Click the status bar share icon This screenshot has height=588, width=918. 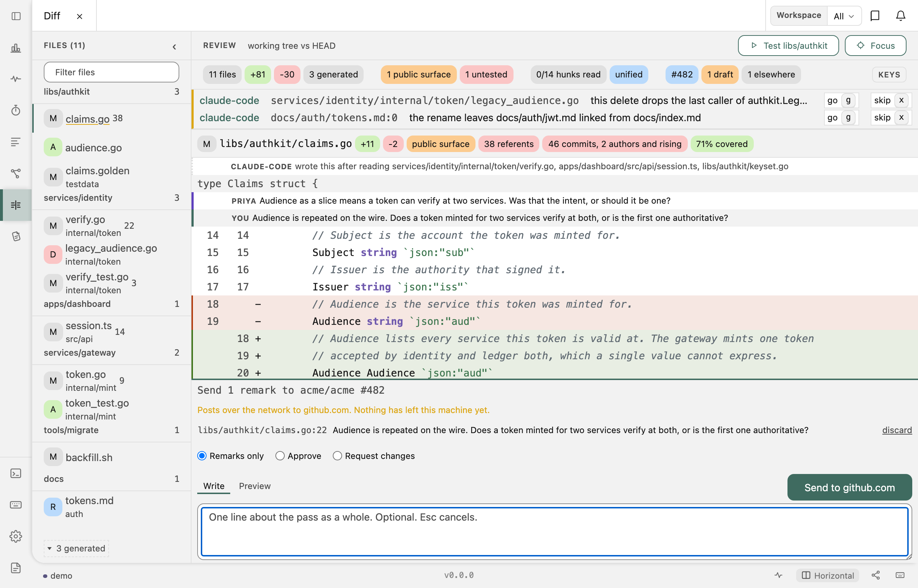pos(876,575)
